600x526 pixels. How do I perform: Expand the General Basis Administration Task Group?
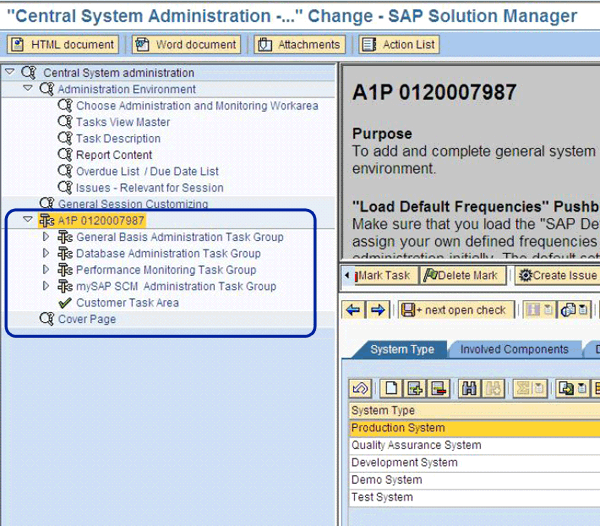coord(45,237)
